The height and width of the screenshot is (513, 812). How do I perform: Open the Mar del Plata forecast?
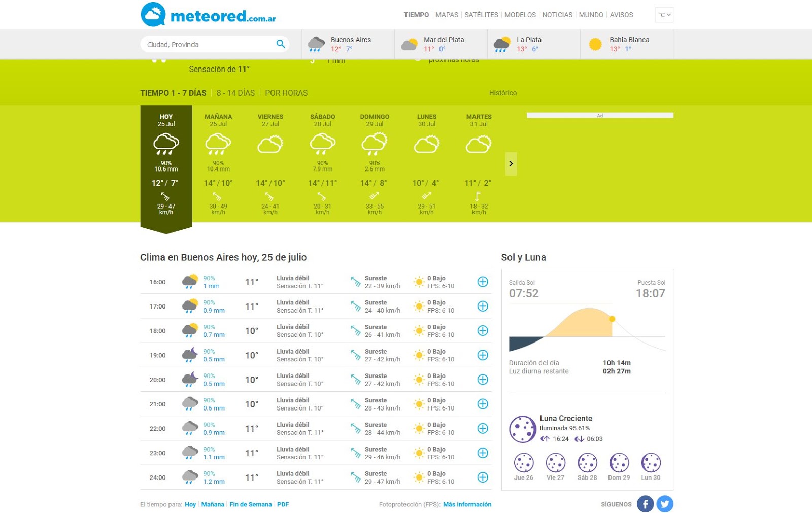(x=441, y=44)
